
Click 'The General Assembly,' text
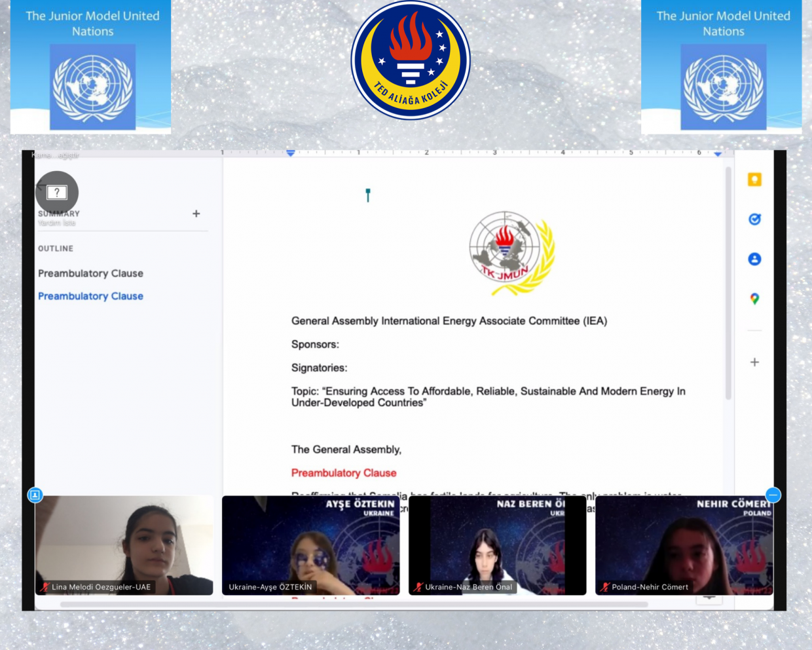point(346,449)
